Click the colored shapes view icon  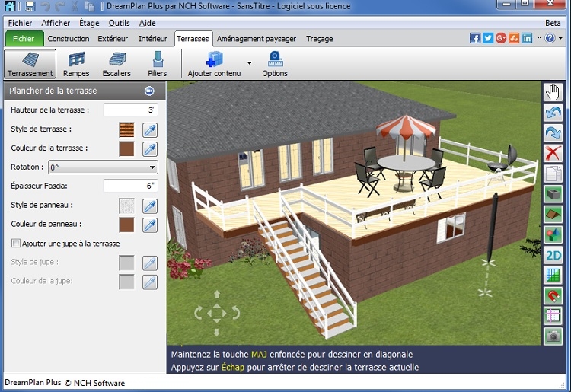553,234
